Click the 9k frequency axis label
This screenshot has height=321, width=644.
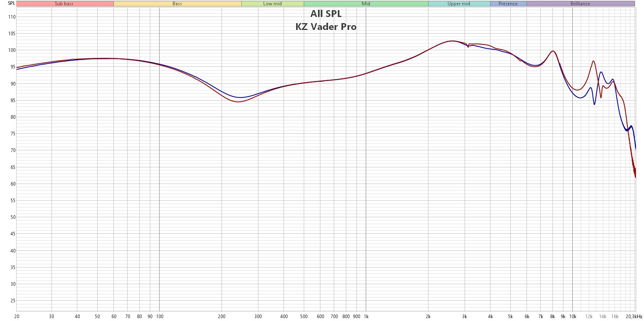tap(563, 317)
